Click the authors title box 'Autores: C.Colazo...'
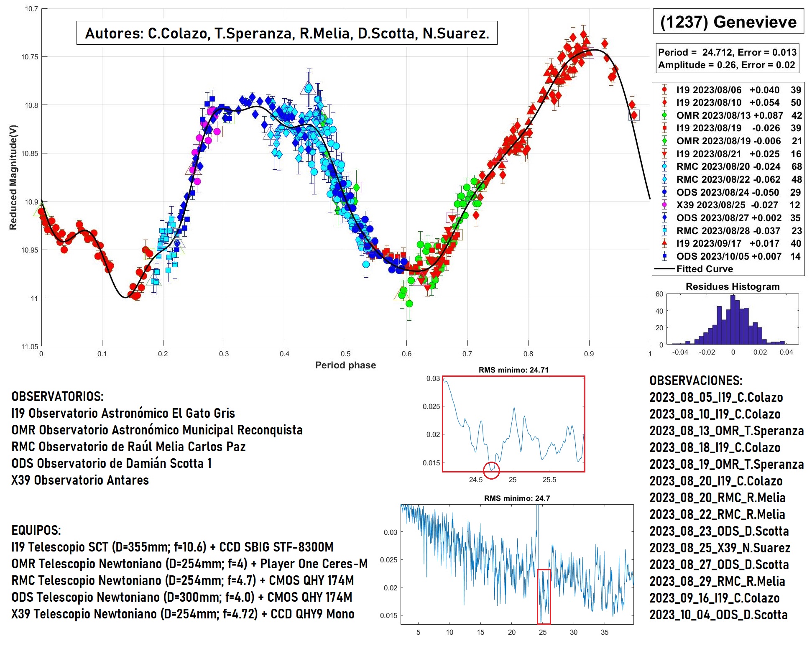This screenshot has height=646, width=812. [x=287, y=33]
